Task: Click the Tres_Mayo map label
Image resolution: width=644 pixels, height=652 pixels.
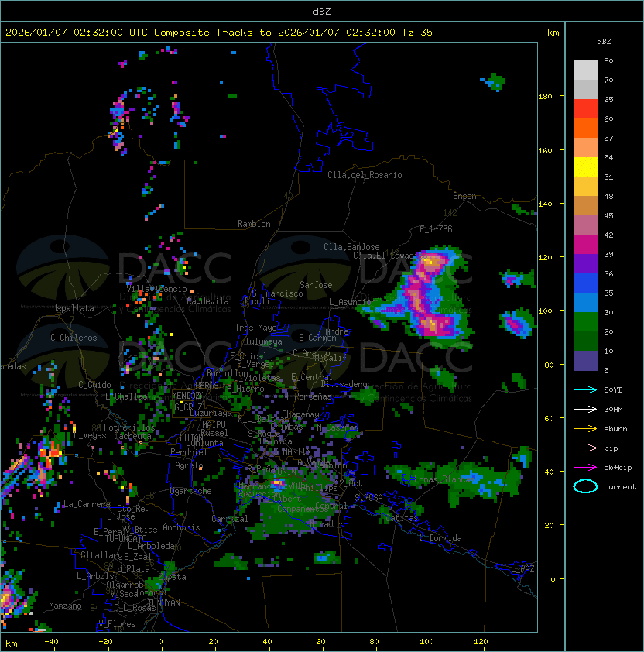Action: 255,328
